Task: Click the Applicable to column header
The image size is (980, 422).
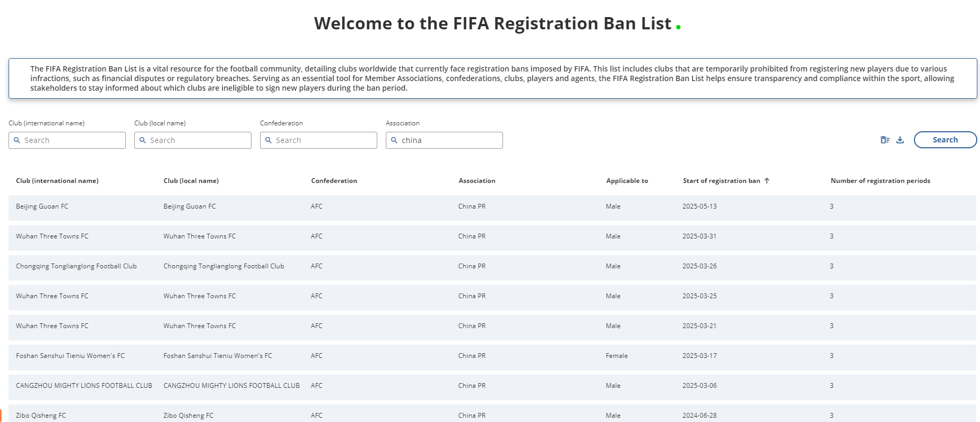Action: pos(627,181)
